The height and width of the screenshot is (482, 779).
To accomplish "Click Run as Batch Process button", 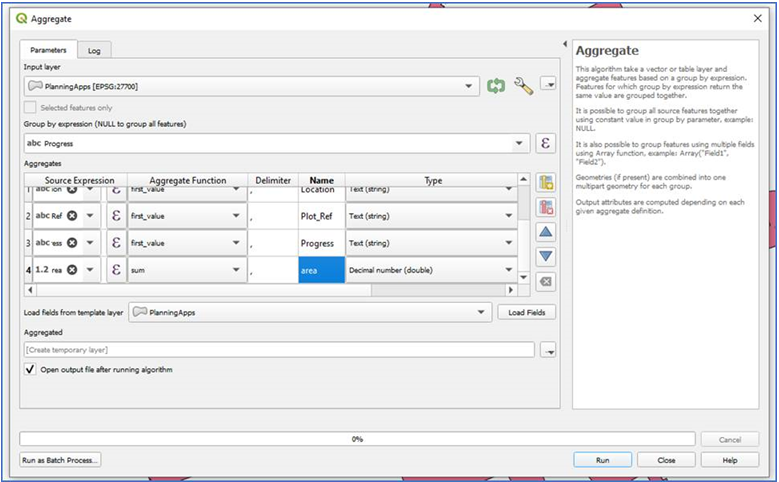I will [60, 460].
